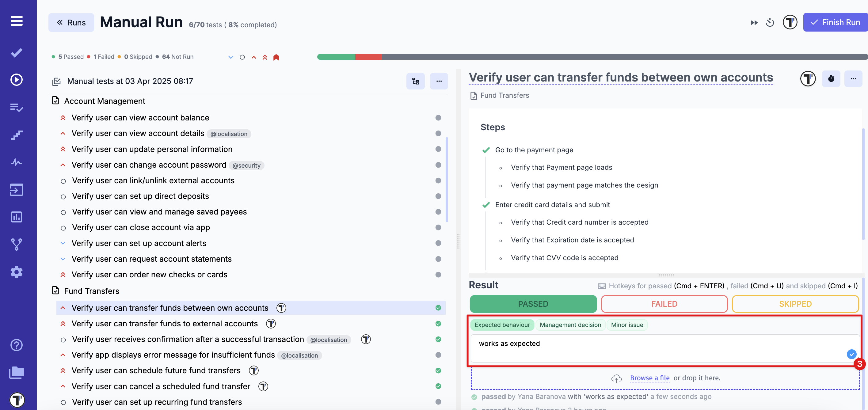
Task: Select the 'Management decision' result tag
Action: pyautogui.click(x=570, y=325)
